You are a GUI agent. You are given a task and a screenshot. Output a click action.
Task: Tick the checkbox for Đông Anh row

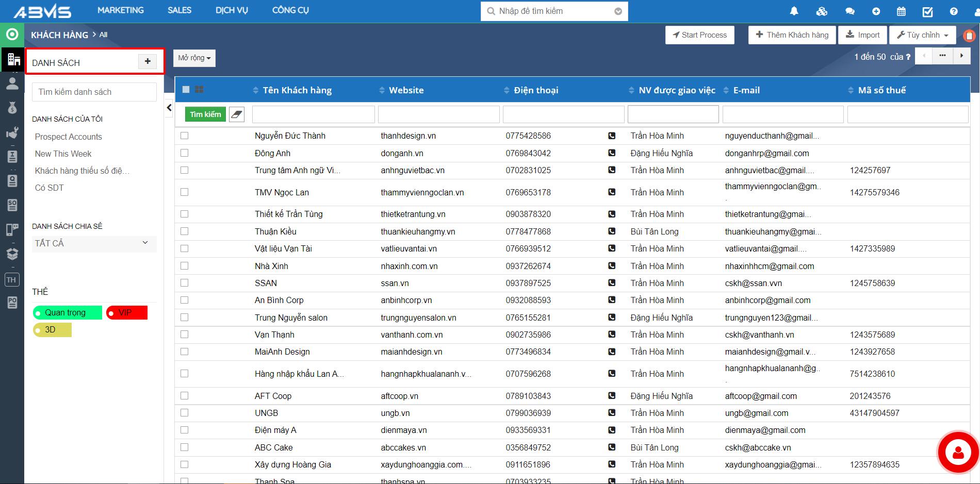tap(185, 153)
